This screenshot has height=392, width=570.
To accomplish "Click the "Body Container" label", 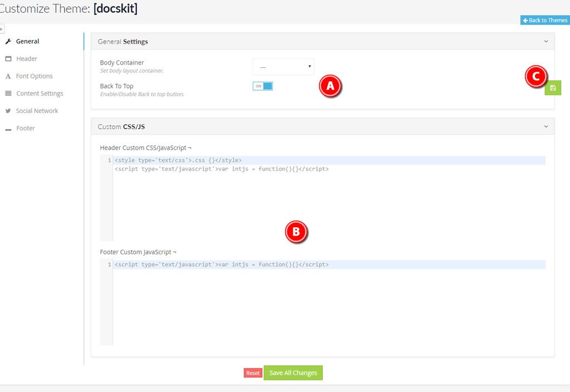I will pyautogui.click(x=122, y=62).
